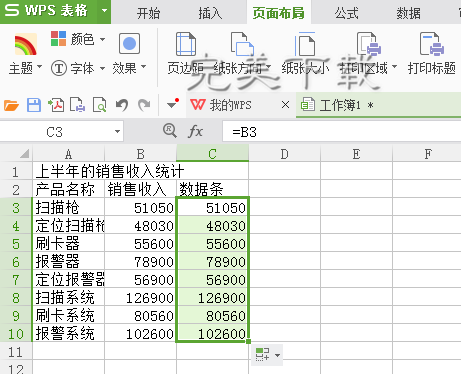Expand the 字体 dropdown arrow
This screenshot has height=374, width=461.
coord(102,68)
